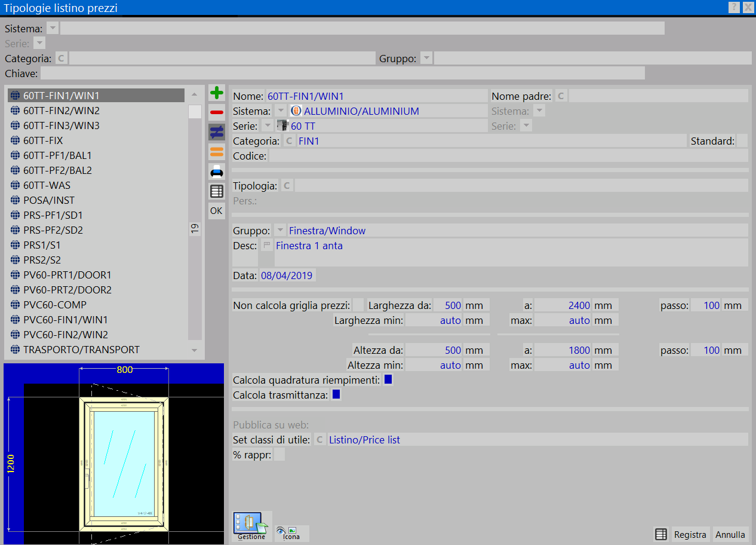This screenshot has height=545, width=756.
Task: Expand the Sistema dropdown for ALLUMINIO/ALUMINIUM
Action: (281, 111)
